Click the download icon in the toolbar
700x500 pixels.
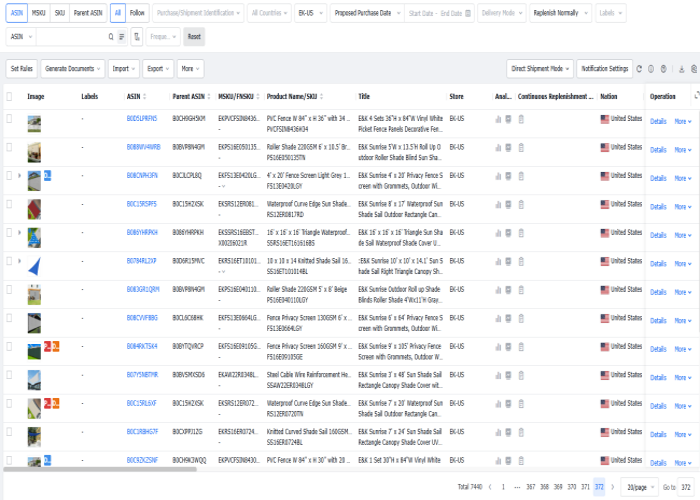tap(682, 69)
